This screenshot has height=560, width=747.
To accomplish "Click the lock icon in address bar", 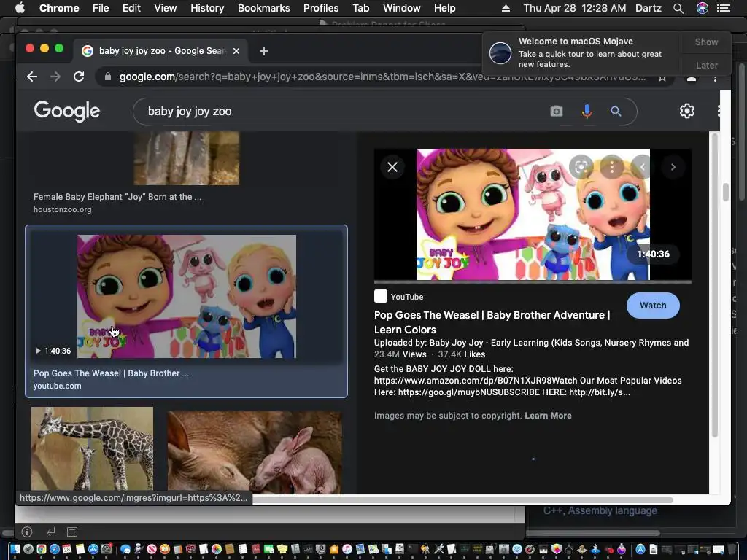I will (108, 77).
